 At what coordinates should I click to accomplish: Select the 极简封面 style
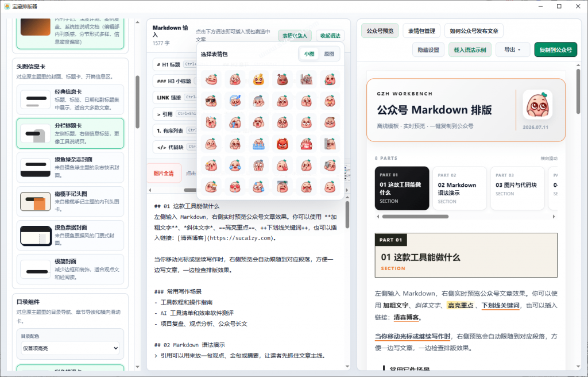pyautogui.click(x=70, y=269)
